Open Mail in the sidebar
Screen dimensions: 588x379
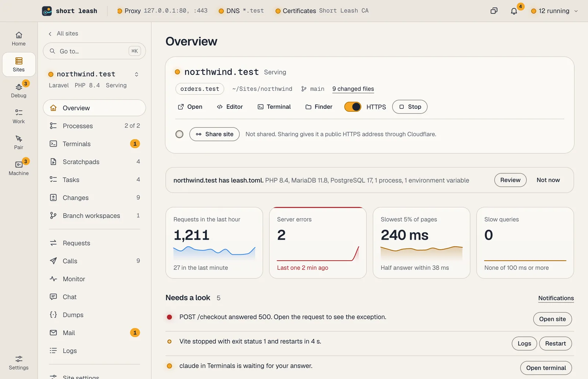94,333
